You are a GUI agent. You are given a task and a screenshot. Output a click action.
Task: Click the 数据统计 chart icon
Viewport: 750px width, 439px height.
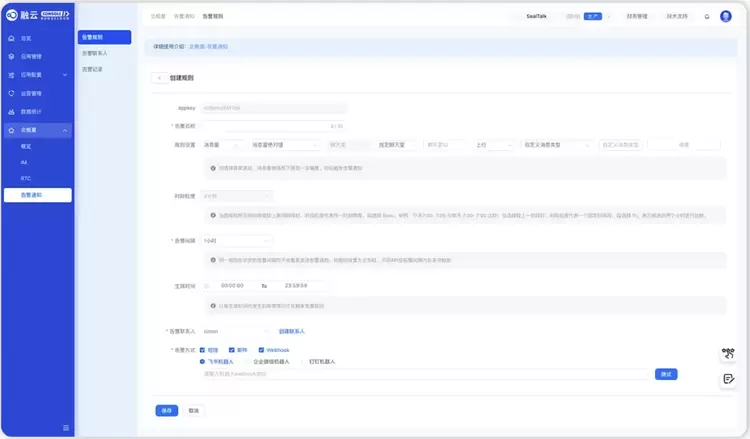(11, 111)
